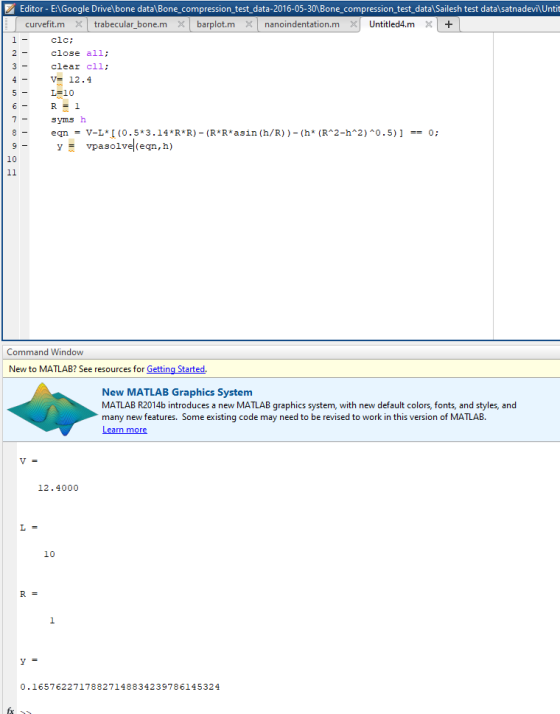Click the 'syms h' code line

(x=68, y=119)
